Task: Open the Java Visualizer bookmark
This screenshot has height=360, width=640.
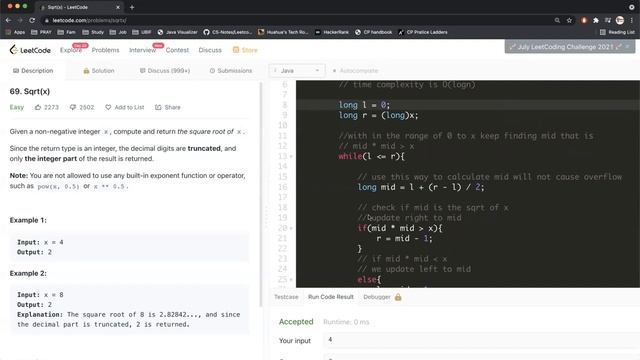Action: [177, 32]
